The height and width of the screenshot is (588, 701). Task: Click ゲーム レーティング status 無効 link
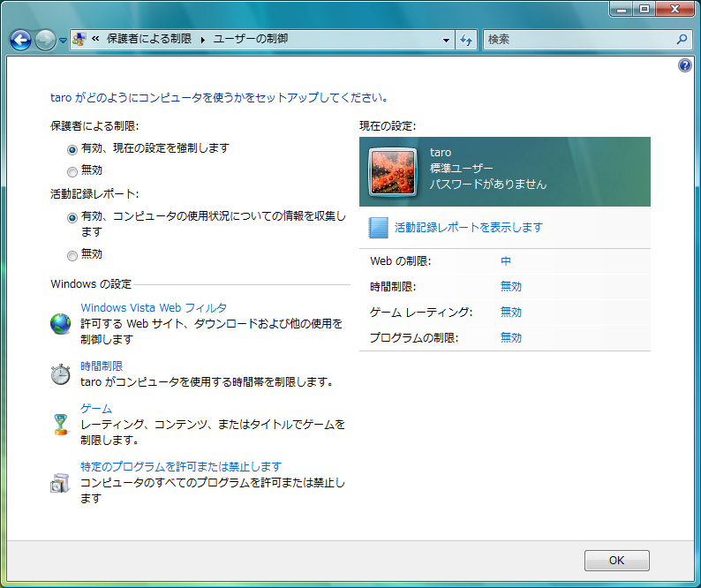pos(511,313)
